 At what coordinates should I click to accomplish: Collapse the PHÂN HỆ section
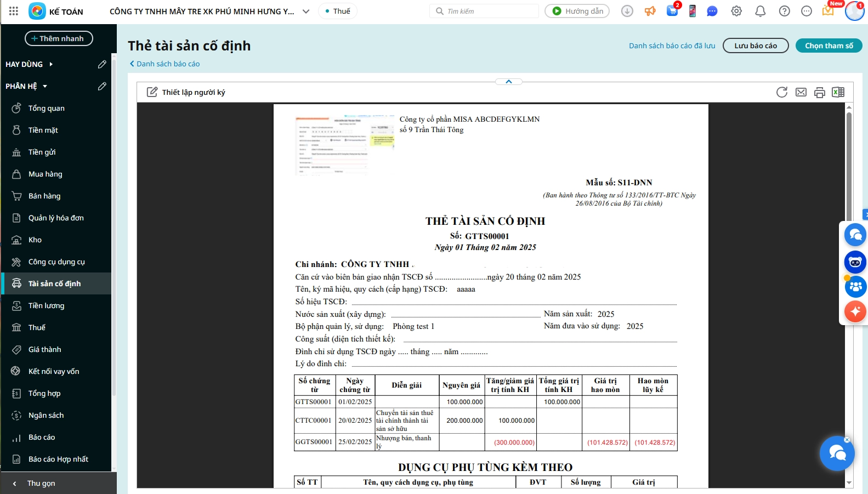pos(45,86)
